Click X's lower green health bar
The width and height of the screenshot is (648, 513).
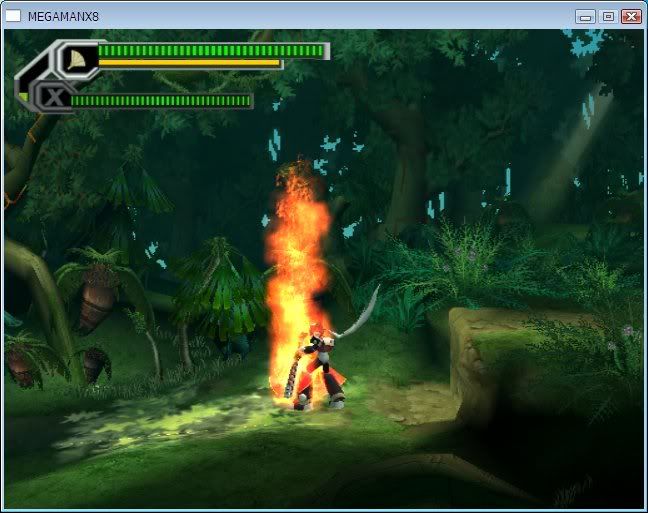tap(161, 100)
